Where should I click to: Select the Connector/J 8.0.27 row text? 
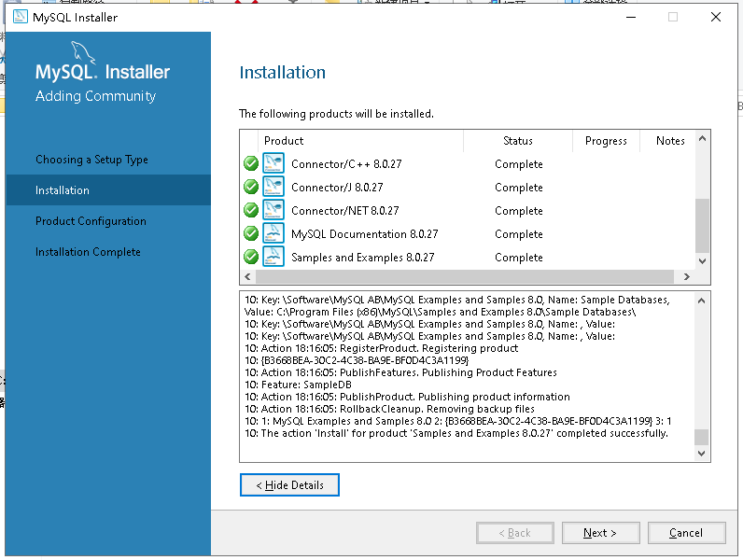coord(337,188)
